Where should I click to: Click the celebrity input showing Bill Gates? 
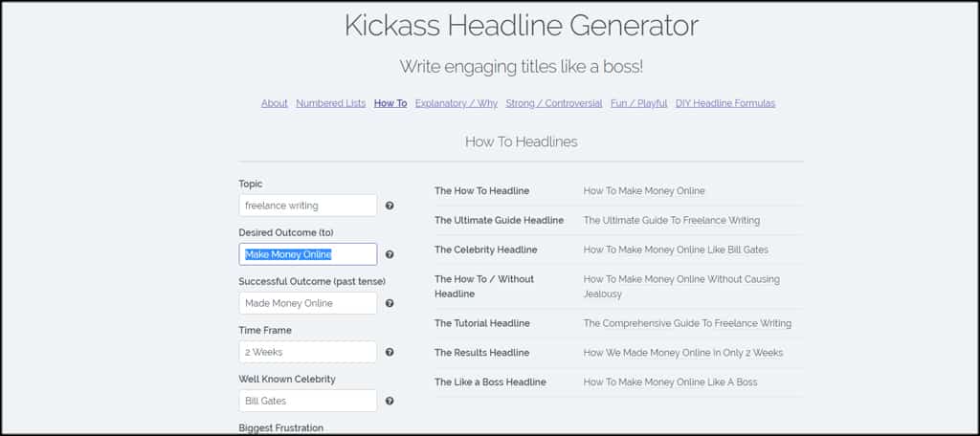tap(308, 401)
